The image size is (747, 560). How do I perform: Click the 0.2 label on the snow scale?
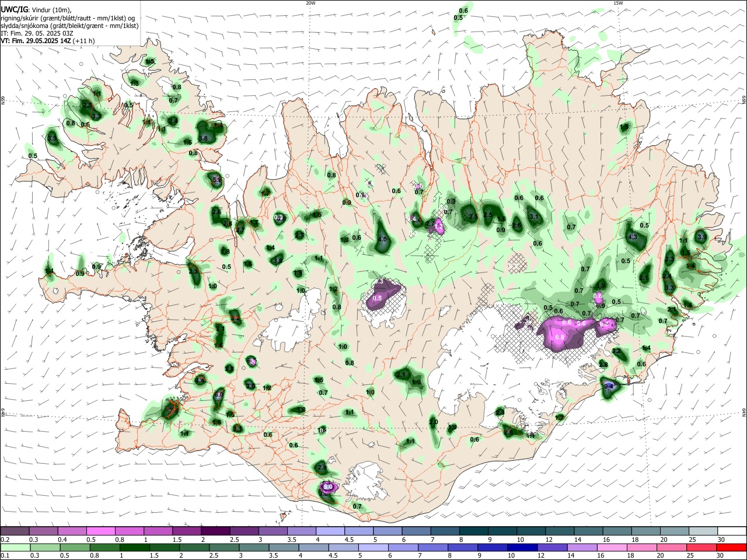point(5,540)
